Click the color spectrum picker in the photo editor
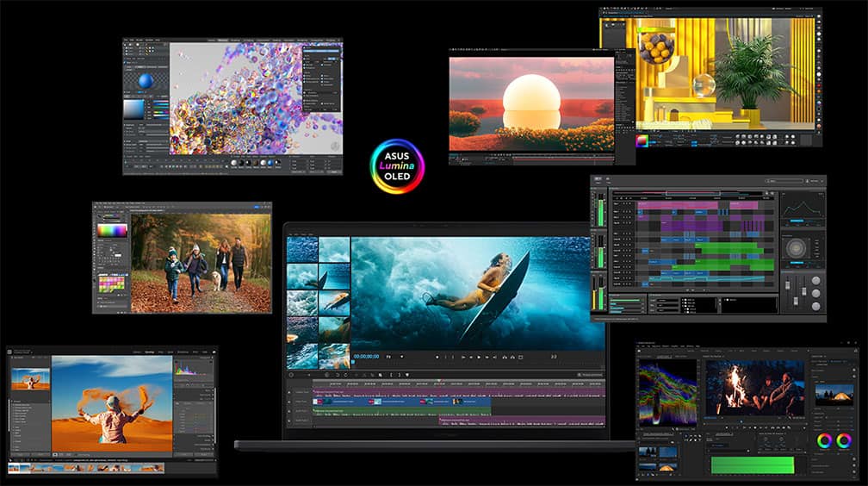The image size is (868, 486). tap(112, 230)
